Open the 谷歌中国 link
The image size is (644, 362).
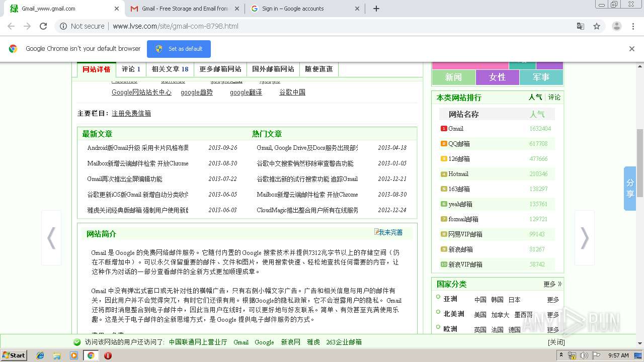[x=292, y=93]
